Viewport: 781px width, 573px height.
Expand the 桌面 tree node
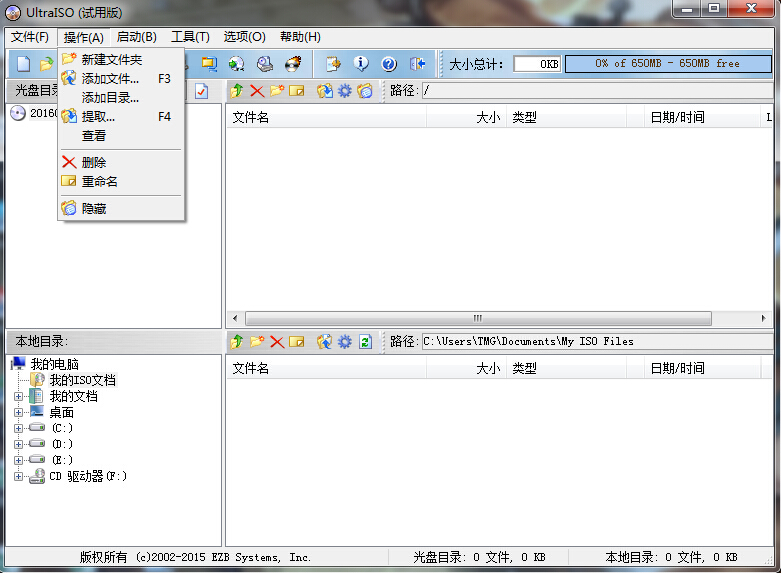(18, 413)
